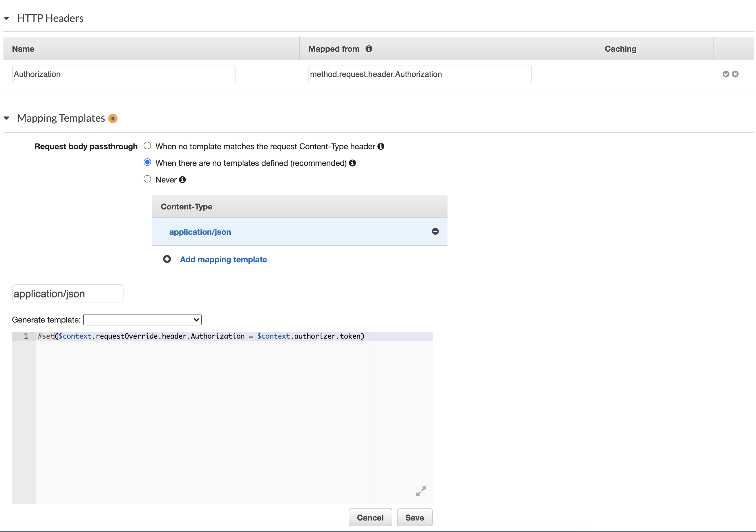
Task: Remove the Authorization header via the X icon
Action: pyautogui.click(x=735, y=74)
